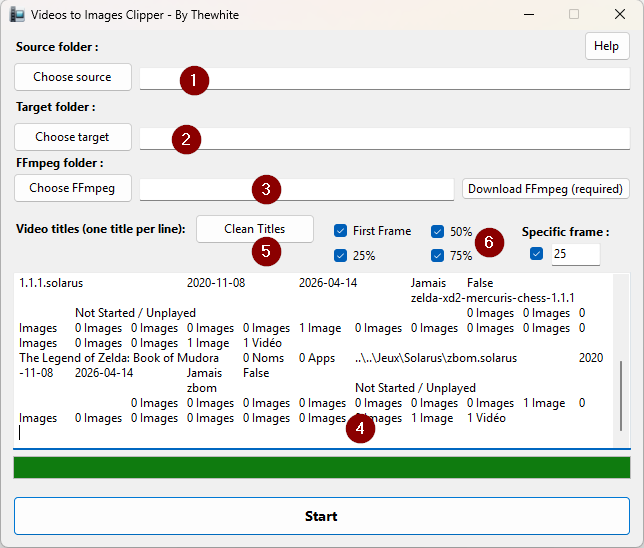Uncheck the Specific frame checkbox
Screen dimensions: 644x548
(x=536, y=254)
